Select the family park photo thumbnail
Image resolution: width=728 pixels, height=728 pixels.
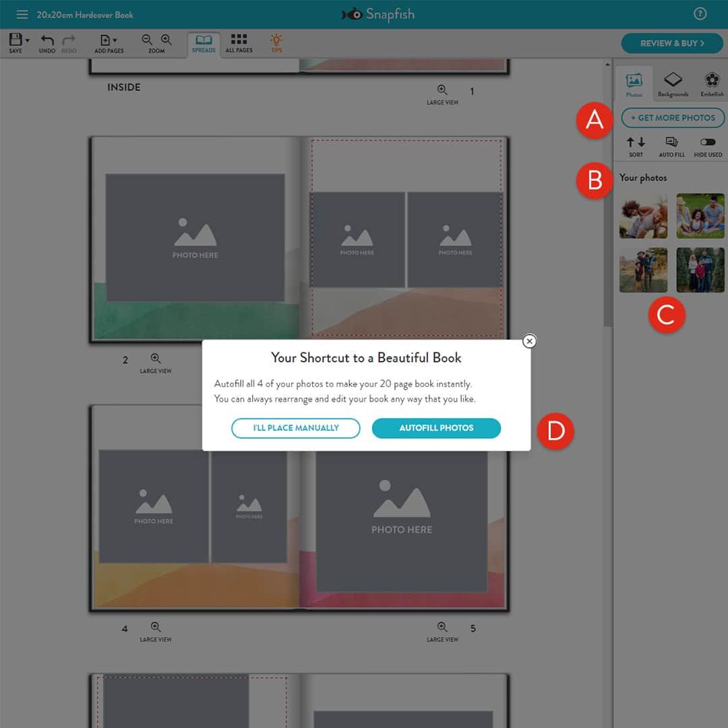pos(700,216)
